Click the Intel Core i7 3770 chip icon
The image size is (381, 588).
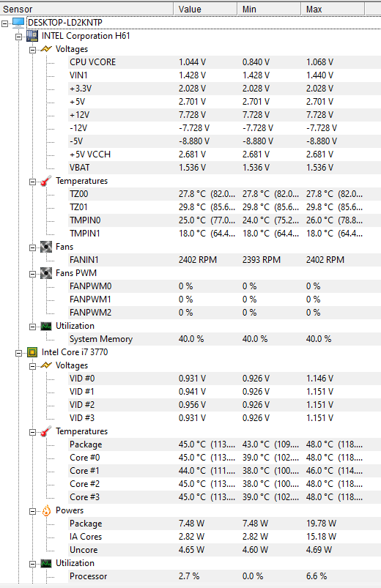pyautogui.click(x=32, y=352)
